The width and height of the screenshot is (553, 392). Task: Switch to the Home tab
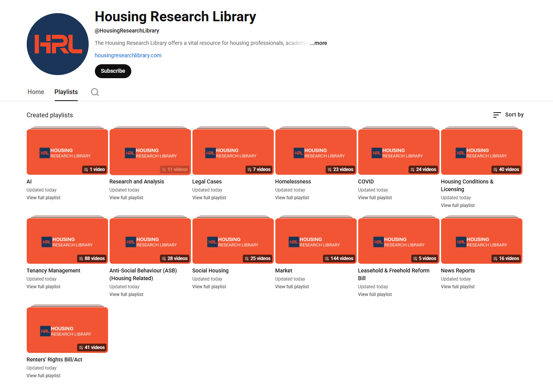36,92
